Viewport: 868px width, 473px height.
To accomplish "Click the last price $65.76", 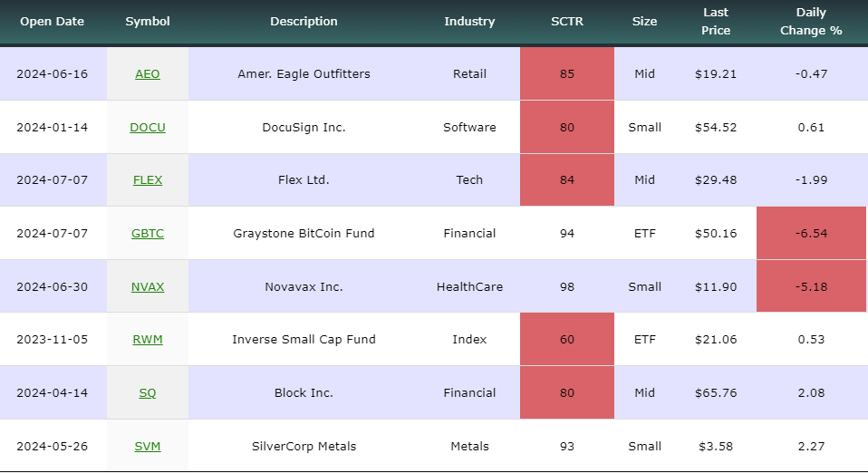I will tap(716, 392).
